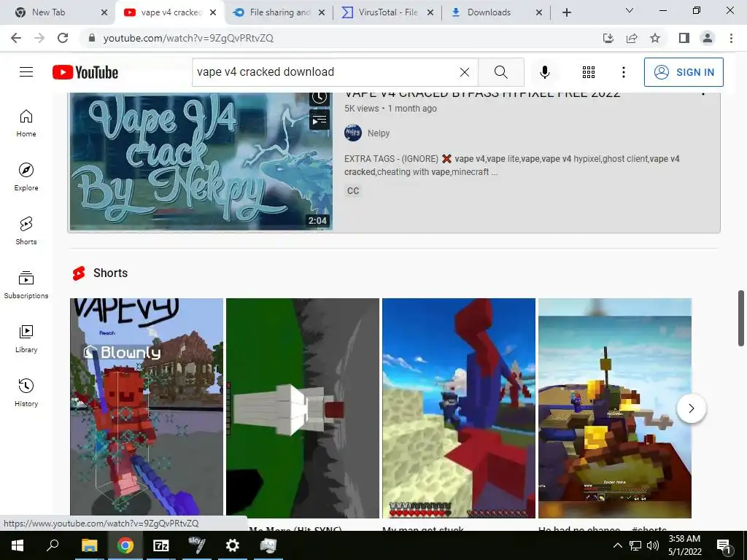The width and height of the screenshot is (747, 560).
Task: Open the red and blue tower short
Action: [x=459, y=408]
